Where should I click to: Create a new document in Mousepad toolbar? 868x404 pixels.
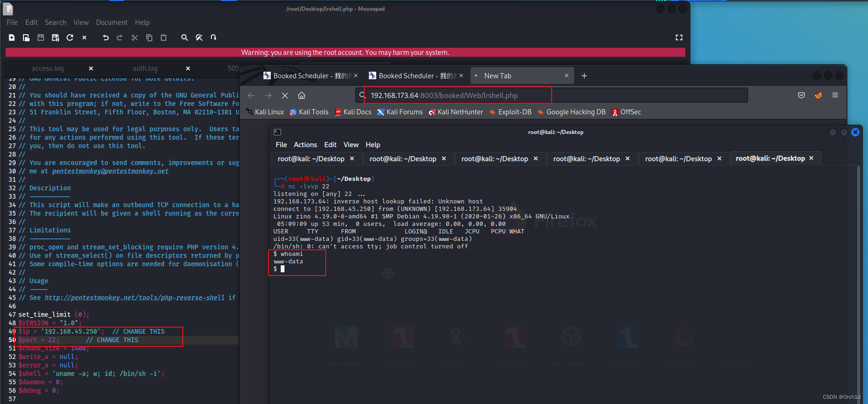point(12,37)
